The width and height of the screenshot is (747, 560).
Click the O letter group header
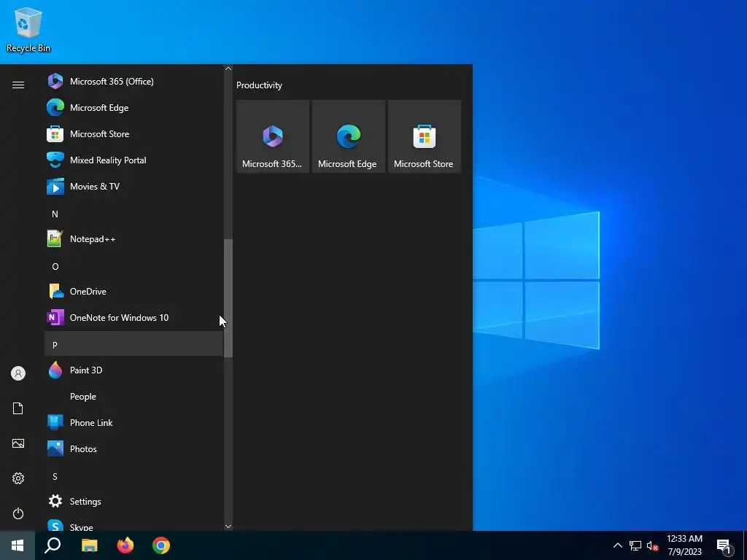(134, 266)
